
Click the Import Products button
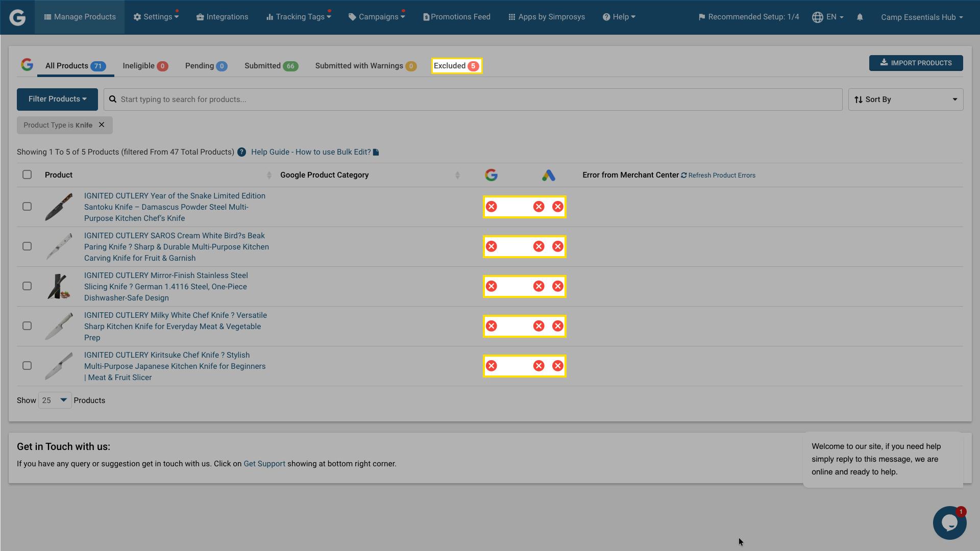[x=916, y=63]
